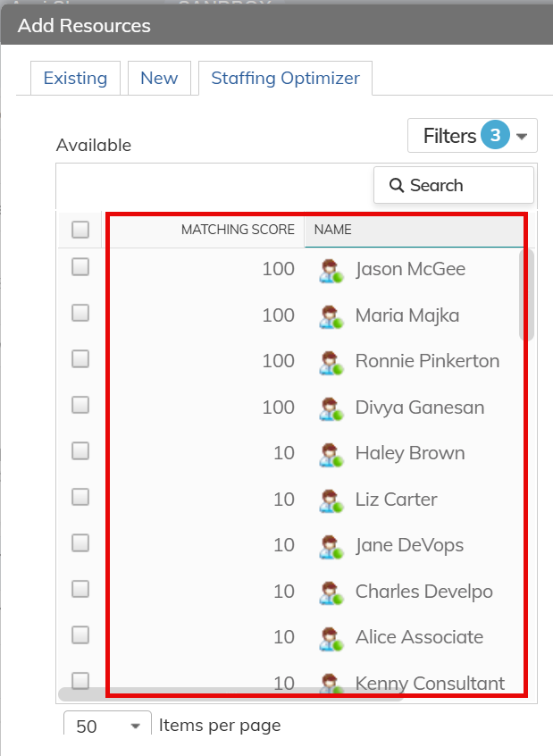
Task: Click the user icon next to Ronnie Pinkerton
Action: coord(331,362)
